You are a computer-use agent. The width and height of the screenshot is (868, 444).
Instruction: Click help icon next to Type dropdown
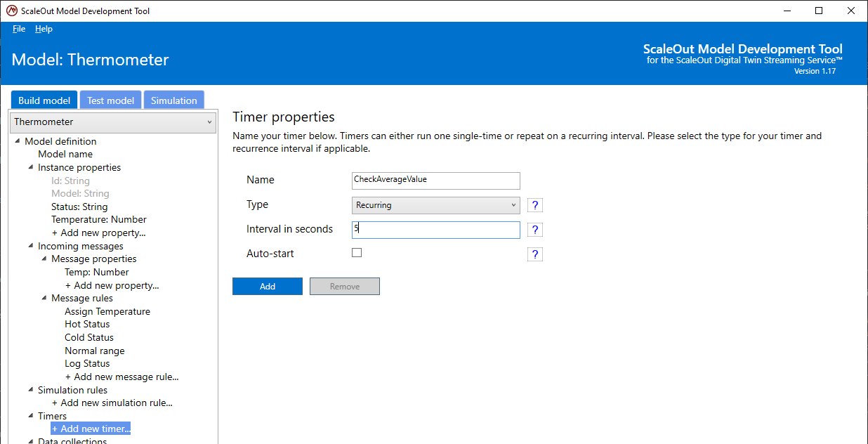click(535, 205)
